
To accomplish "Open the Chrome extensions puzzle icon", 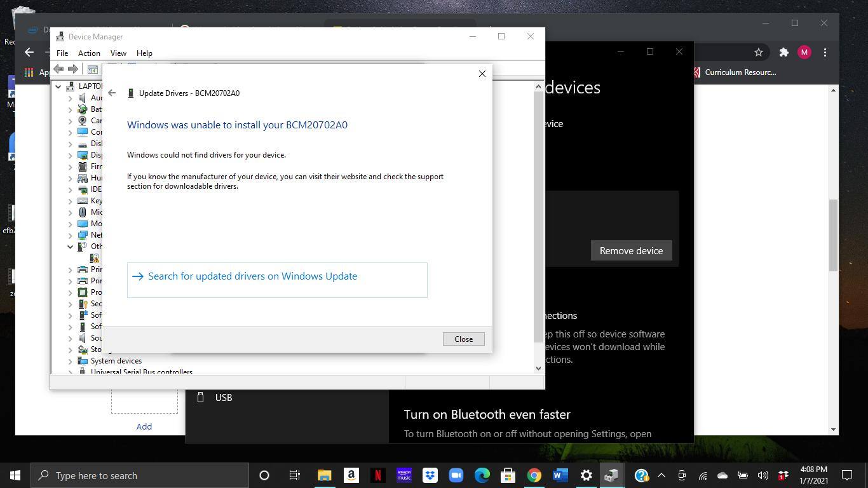I will 783,53.
